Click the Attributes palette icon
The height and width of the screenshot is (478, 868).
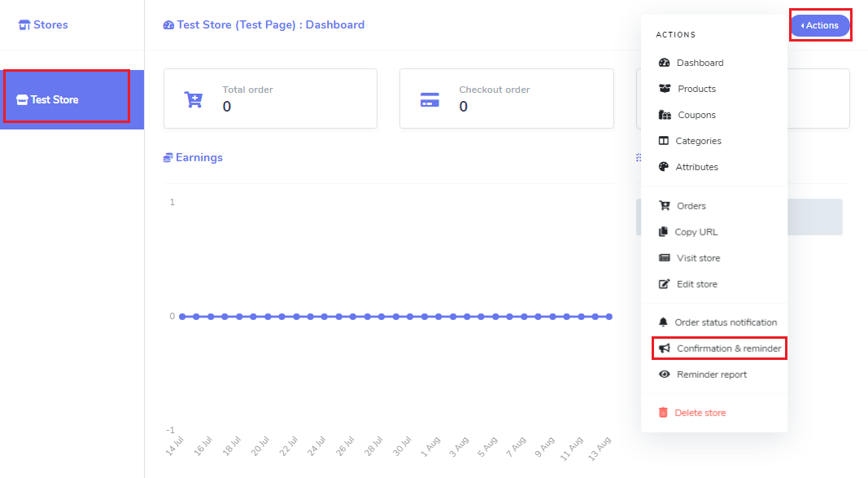(663, 167)
